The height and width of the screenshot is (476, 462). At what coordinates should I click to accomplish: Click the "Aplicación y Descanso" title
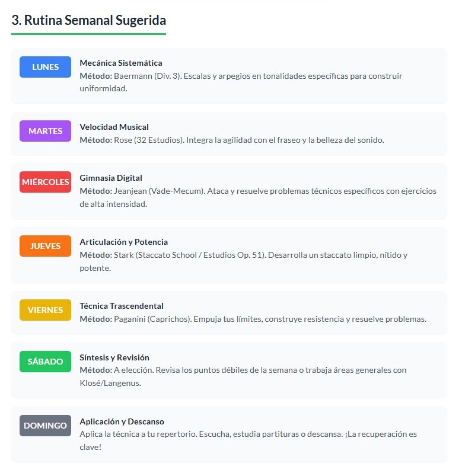tap(122, 421)
